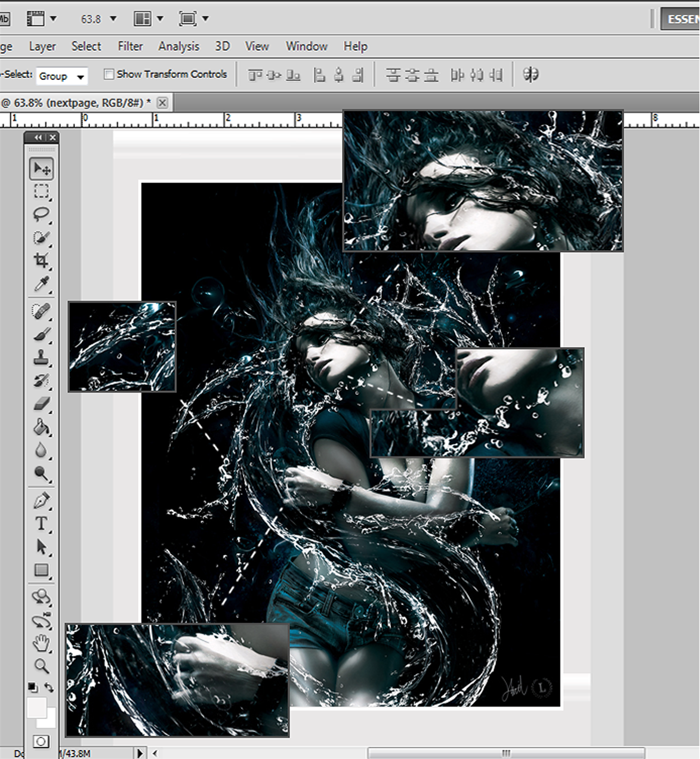Click Distribute Left Edges in options bar
This screenshot has height=759, width=700.
458,75
